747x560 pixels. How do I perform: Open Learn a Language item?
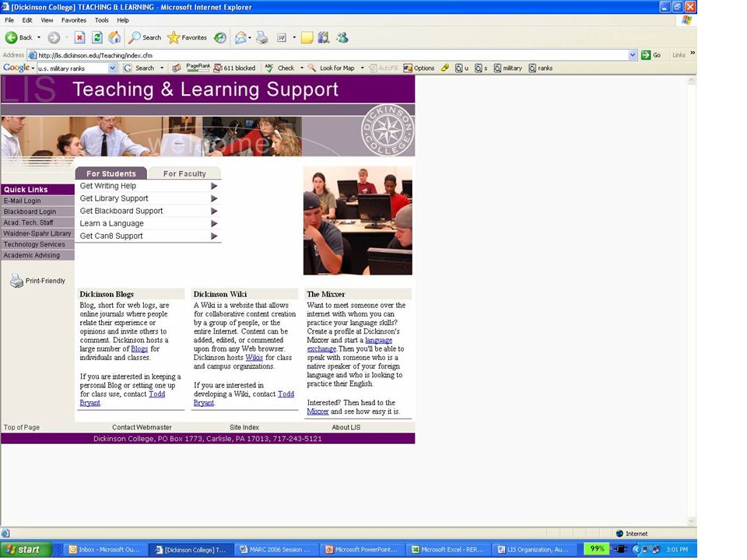(148, 223)
